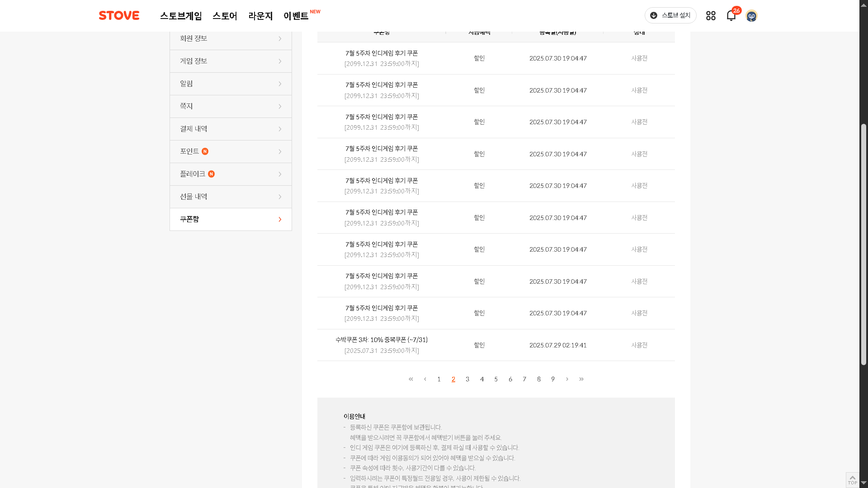Viewport: 868px width, 488px height.
Task: Go to page 3
Action: coord(467,379)
